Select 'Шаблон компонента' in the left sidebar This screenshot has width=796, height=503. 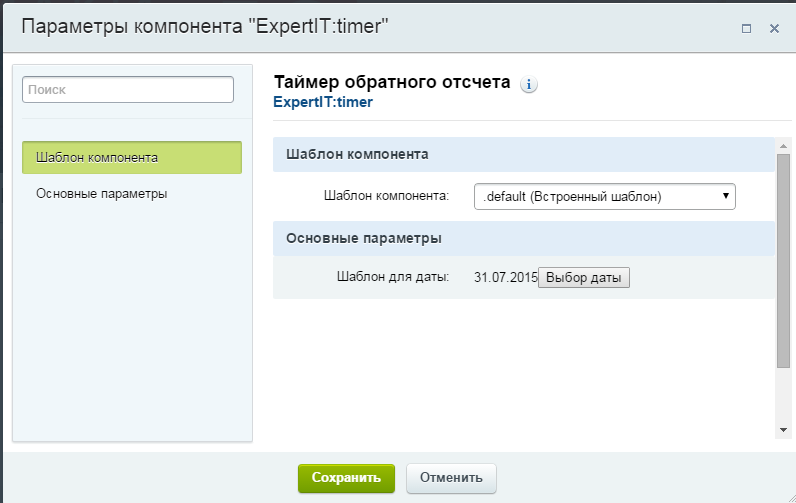(x=132, y=158)
